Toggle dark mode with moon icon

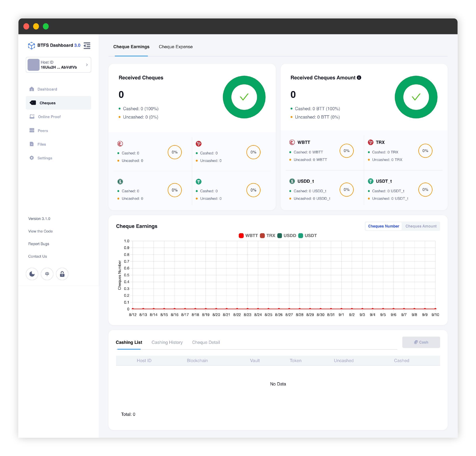(x=32, y=274)
